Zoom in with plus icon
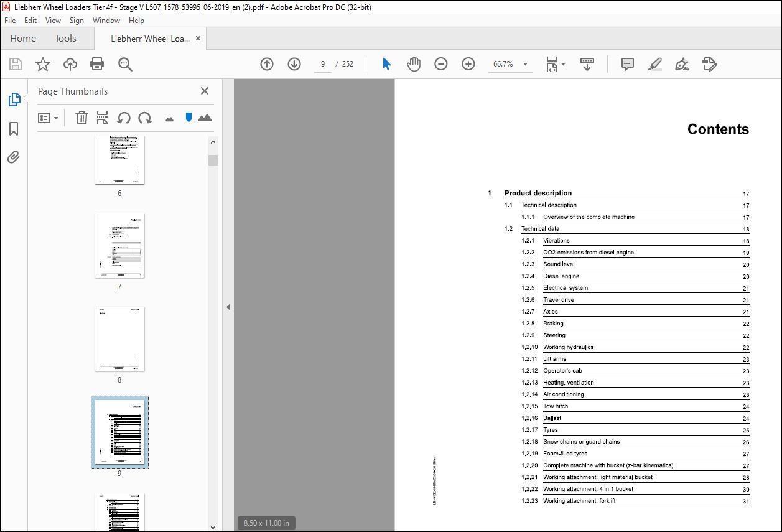Viewport: 782px width, 532px height. [468, 64]
